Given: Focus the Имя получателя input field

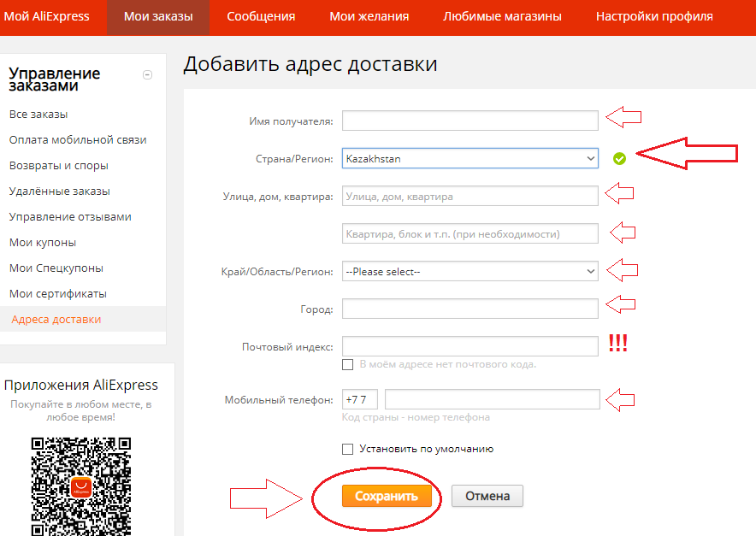Looking at the screenshot, I should tap(470, 121).
